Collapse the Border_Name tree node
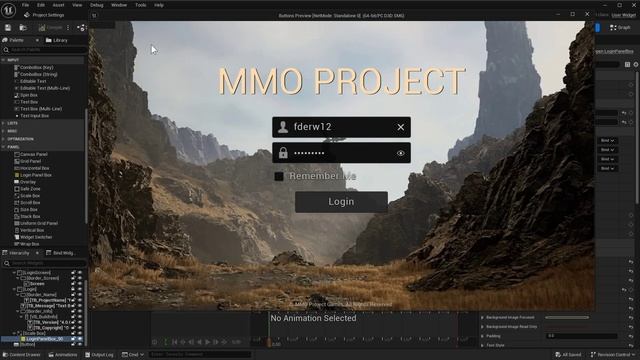The width and height of the screenshot is (640, 360). coord(18,295)
